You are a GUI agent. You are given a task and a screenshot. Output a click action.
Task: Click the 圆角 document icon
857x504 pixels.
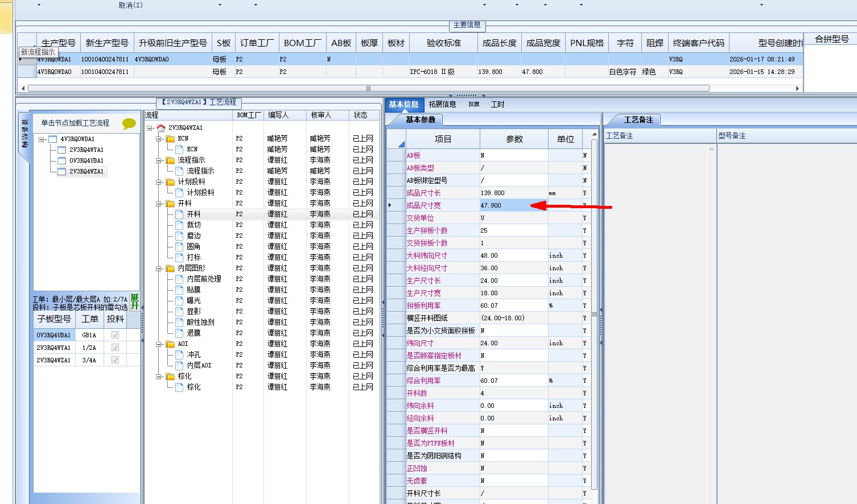179,247
